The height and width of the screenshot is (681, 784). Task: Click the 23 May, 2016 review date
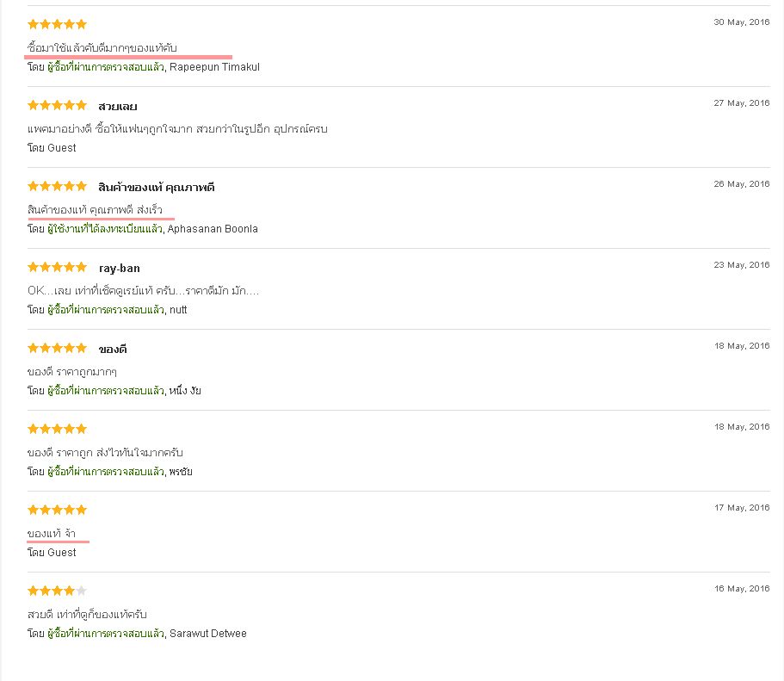point(741,265)
